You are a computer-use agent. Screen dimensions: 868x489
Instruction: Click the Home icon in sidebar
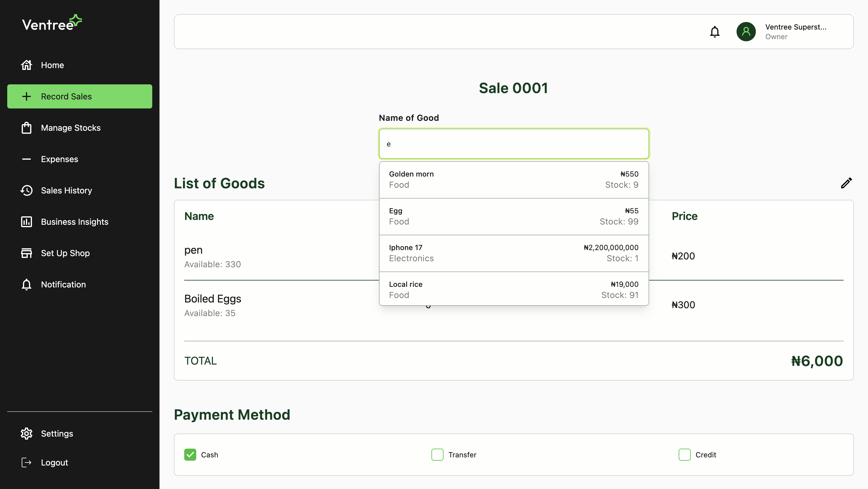click(x=27, y=65)
